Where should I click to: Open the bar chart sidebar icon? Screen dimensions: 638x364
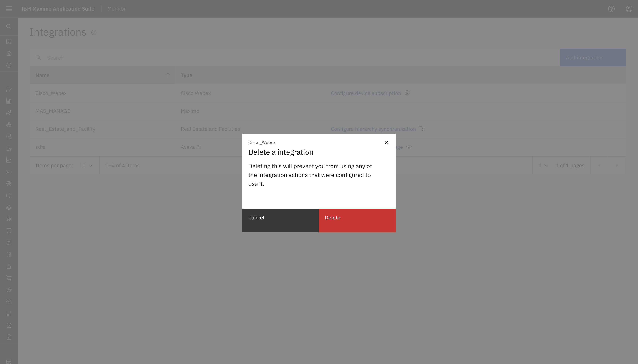pyautogui.click(x=9, y=101)
